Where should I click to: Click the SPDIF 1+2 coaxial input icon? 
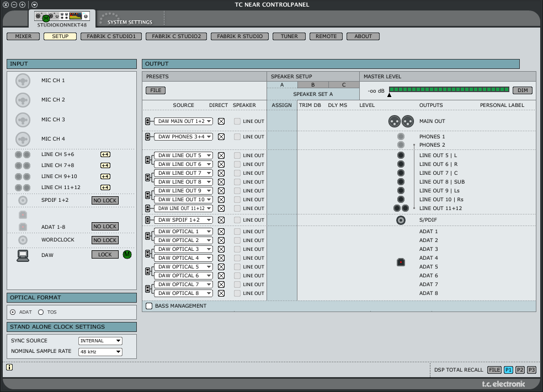tap(23, 200)
